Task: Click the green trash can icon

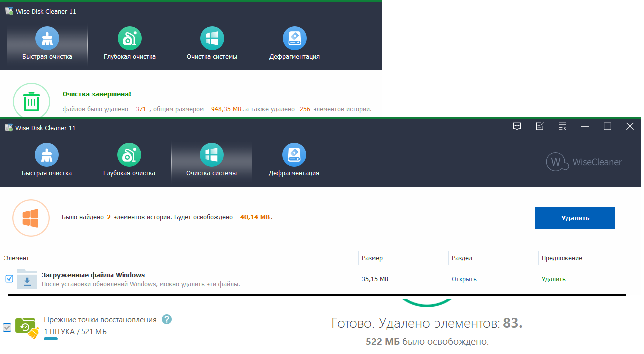Action: (32, 102)
